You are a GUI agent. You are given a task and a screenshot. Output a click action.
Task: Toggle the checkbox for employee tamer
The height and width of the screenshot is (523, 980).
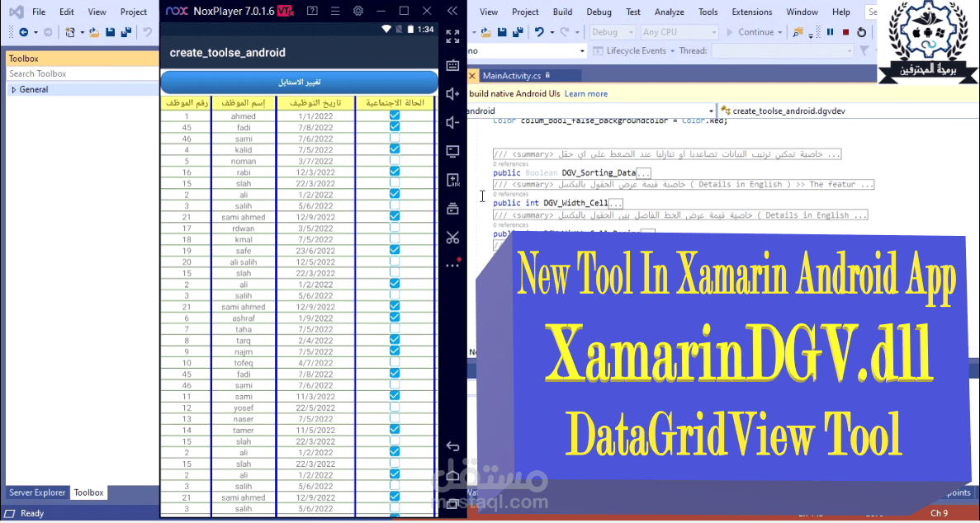coord(394,429)
